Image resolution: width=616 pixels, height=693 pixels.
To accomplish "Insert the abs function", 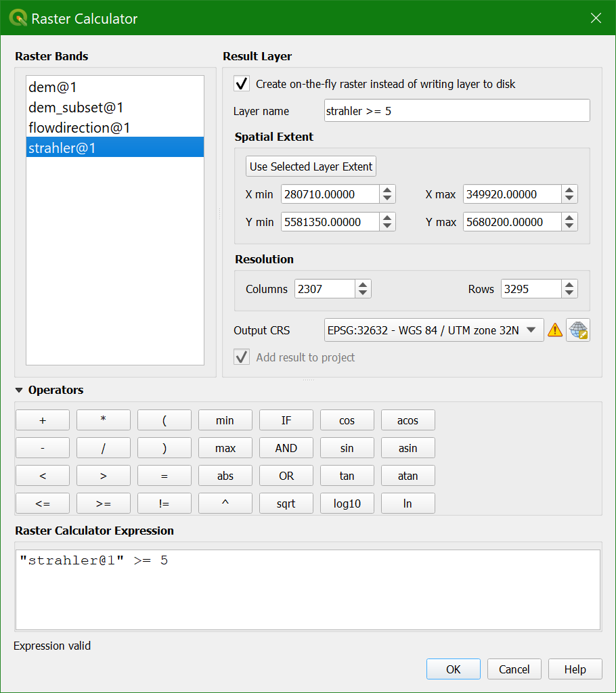I will pyautogui.click(x=225, y=476).
